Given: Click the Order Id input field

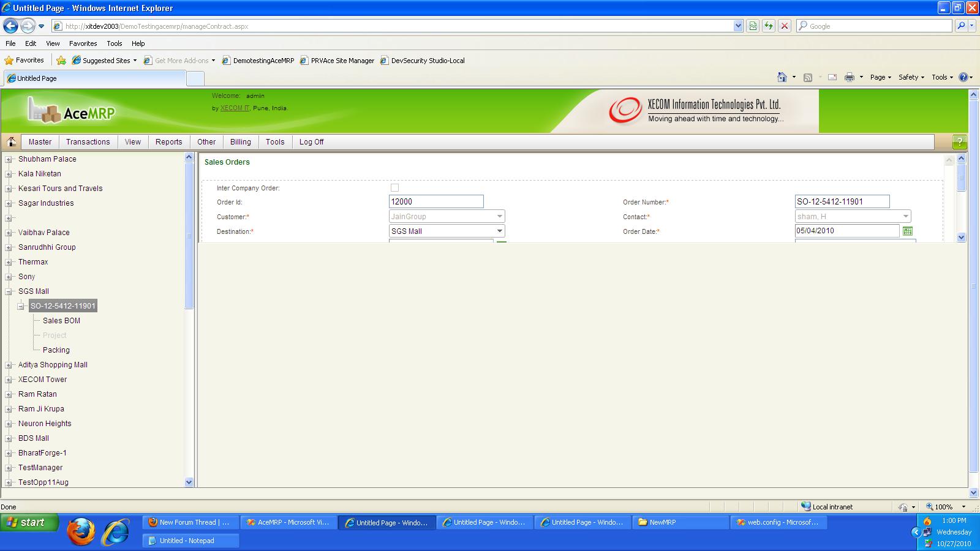Looking at the screenshot, I should pos(436,201).
